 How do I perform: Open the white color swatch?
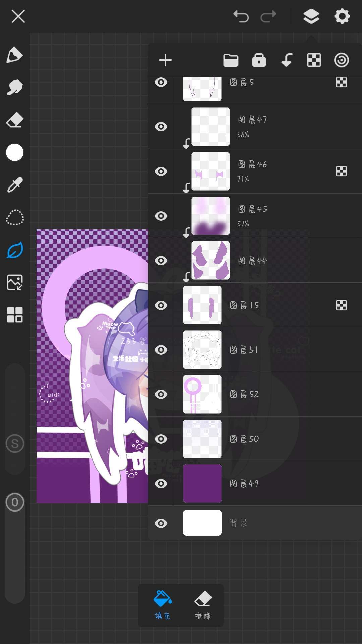coord(15,153)
